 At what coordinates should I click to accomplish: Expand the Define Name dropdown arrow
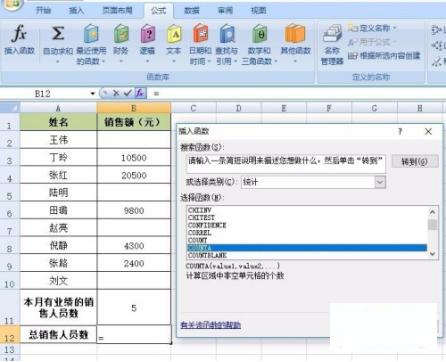[395, 28]
